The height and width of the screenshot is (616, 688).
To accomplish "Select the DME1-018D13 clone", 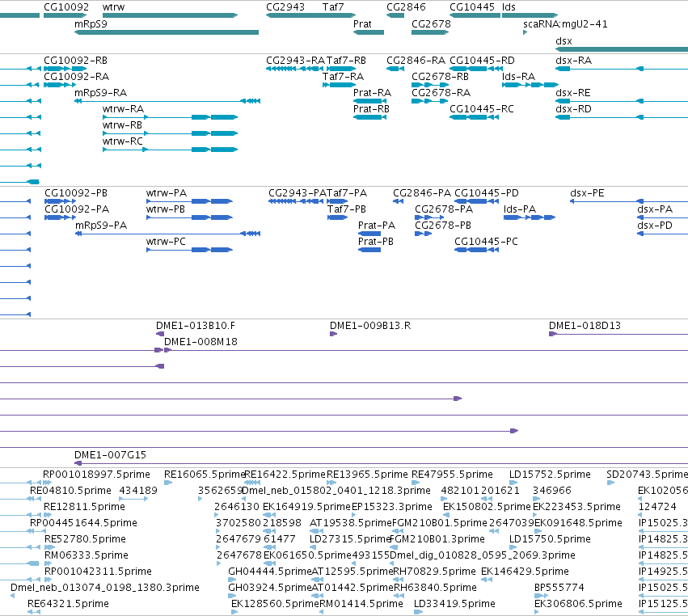I will click(x=618, y=334).
